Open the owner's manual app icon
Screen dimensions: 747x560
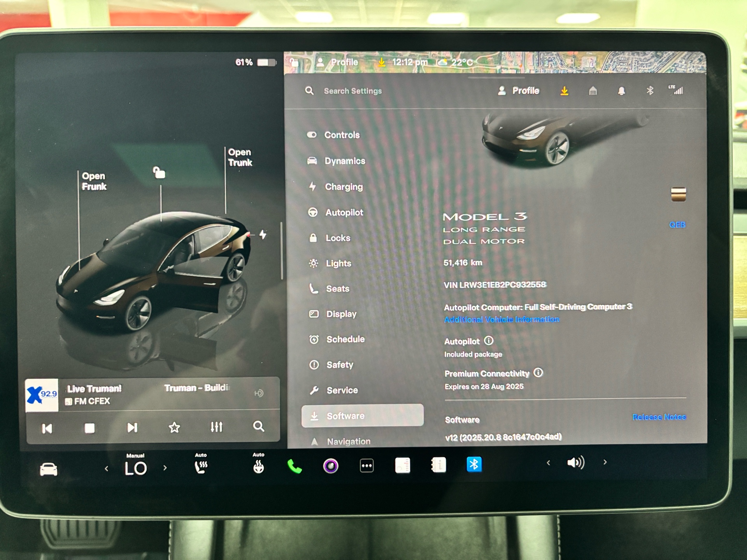(438, 465)
